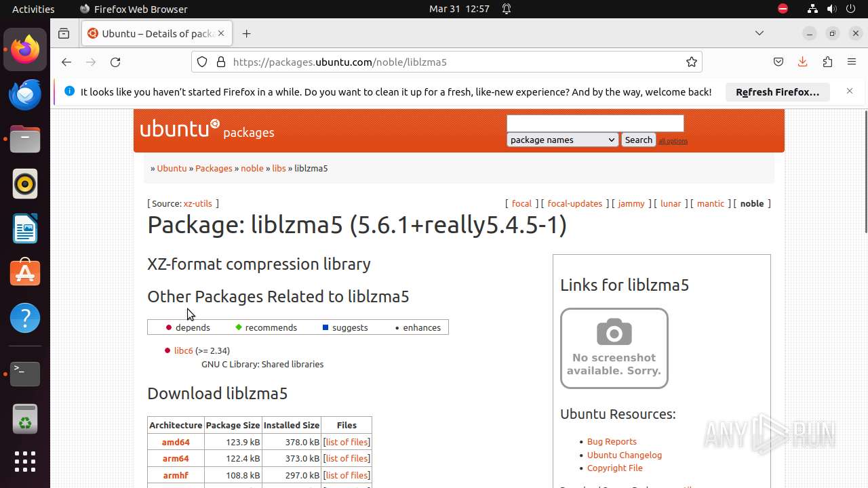Open the libc6 dependency link
Image resolution: width=868 pixels, height=488 pixels.
click(184, 350)
